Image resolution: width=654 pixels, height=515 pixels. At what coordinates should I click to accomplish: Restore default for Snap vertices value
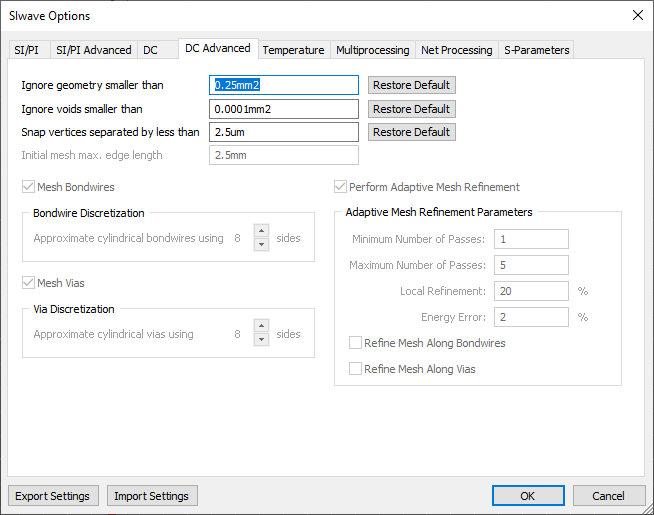(412, 132)
